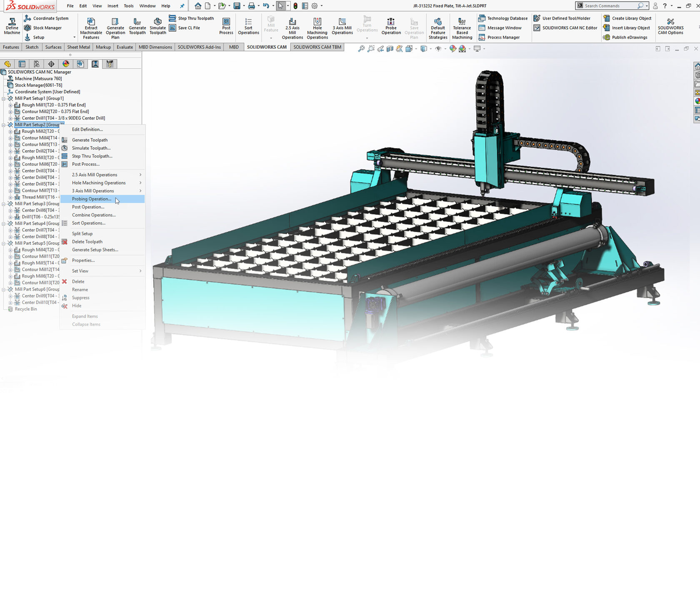
Task: Click Tolerance Based Machining
Action: pyautogui.click(x=462, y=28)
